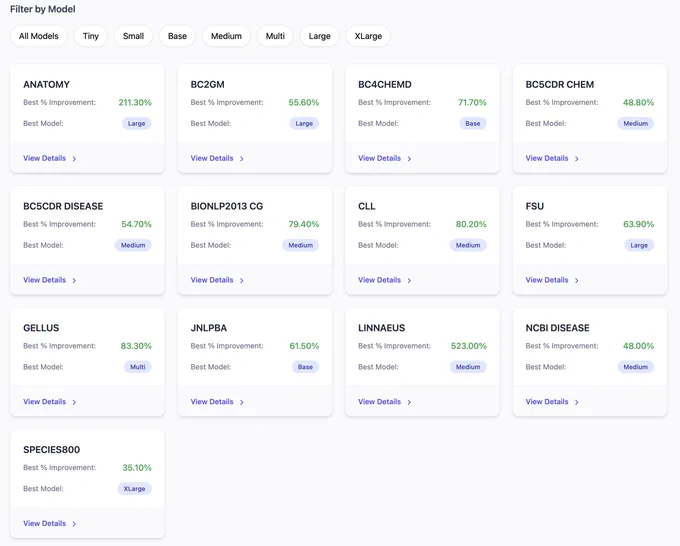Click the chevron arrow on NCBI DISEASE card
The height and width of the screenshot is (546, 680).
576,402
